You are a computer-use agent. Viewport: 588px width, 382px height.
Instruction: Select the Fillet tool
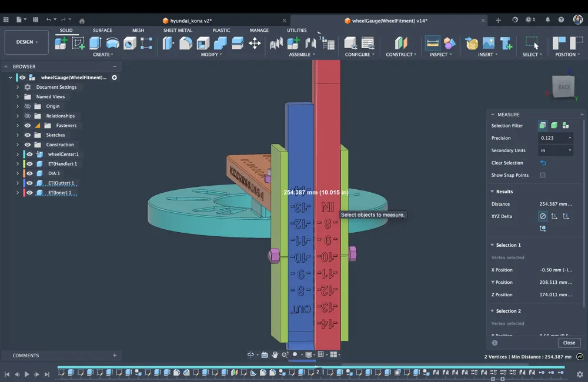point(186,43)
